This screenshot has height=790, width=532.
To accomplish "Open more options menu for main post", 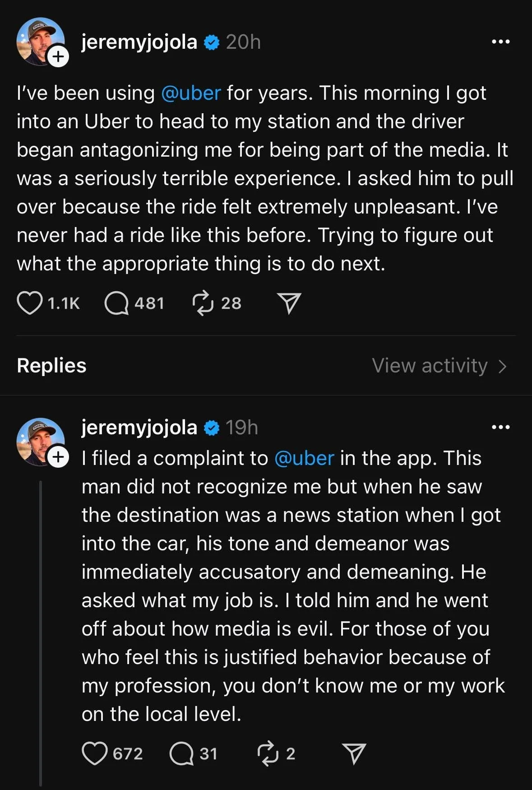I will (x=500, y=42).
